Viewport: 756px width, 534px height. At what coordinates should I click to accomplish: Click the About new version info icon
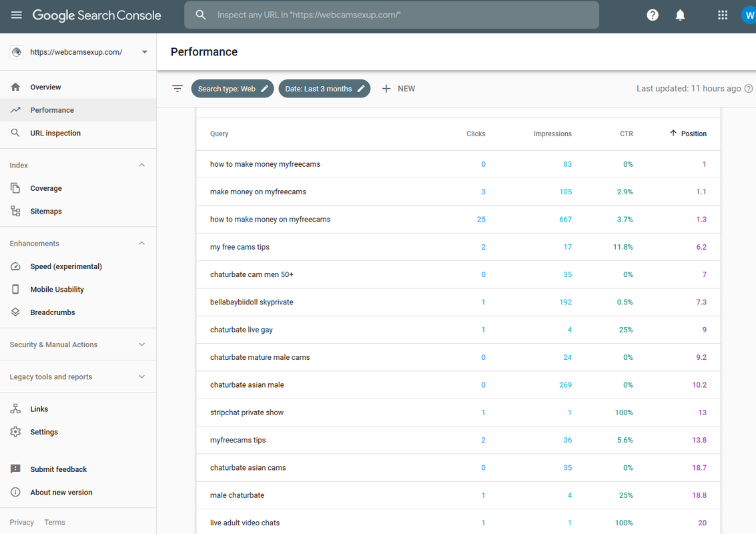coord(15,492)
